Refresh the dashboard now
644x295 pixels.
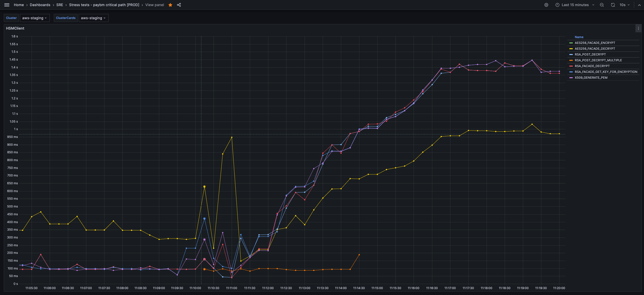613,5
